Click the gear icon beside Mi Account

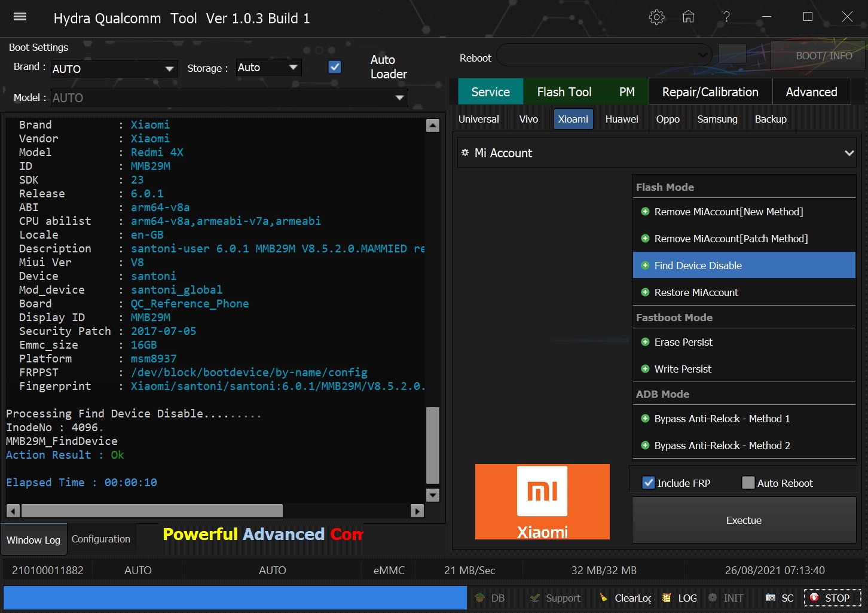(465, 153)
